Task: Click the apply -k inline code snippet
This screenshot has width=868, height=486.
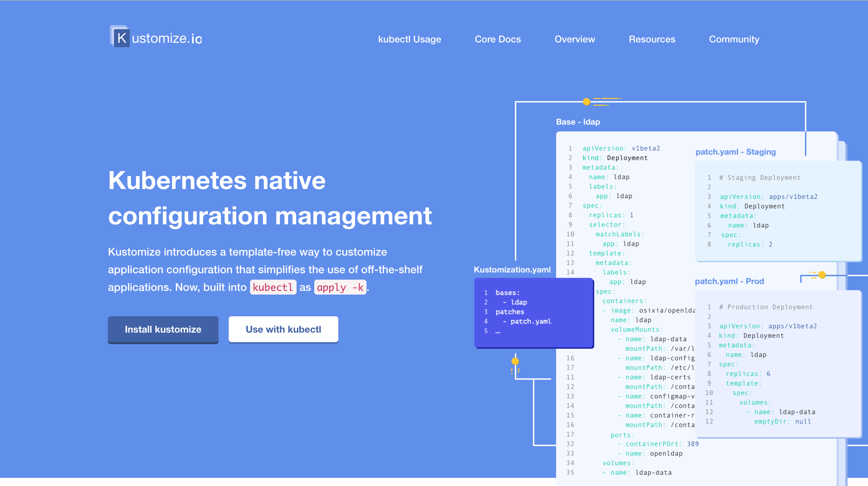Action: click(x=340, y=287)
